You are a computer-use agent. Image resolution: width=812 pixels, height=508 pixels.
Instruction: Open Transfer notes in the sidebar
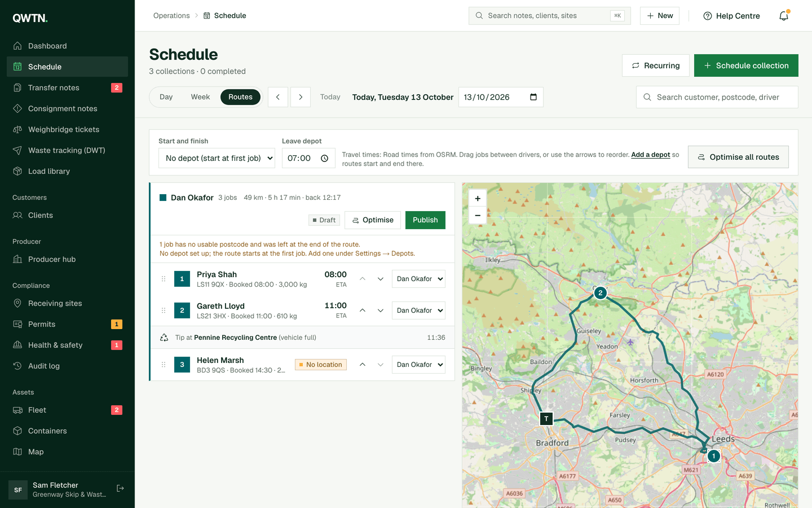point(67,87)
